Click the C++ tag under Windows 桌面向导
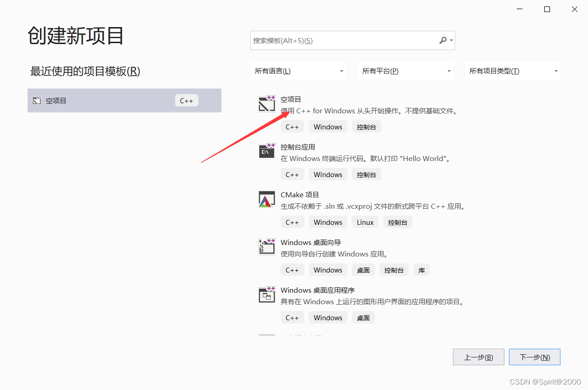 pos(292,270)
